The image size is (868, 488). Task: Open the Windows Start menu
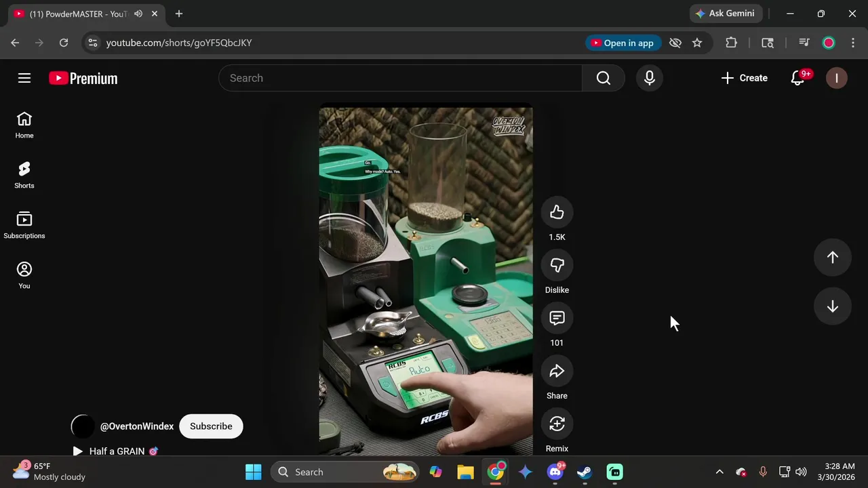click(x=254, y=472)
